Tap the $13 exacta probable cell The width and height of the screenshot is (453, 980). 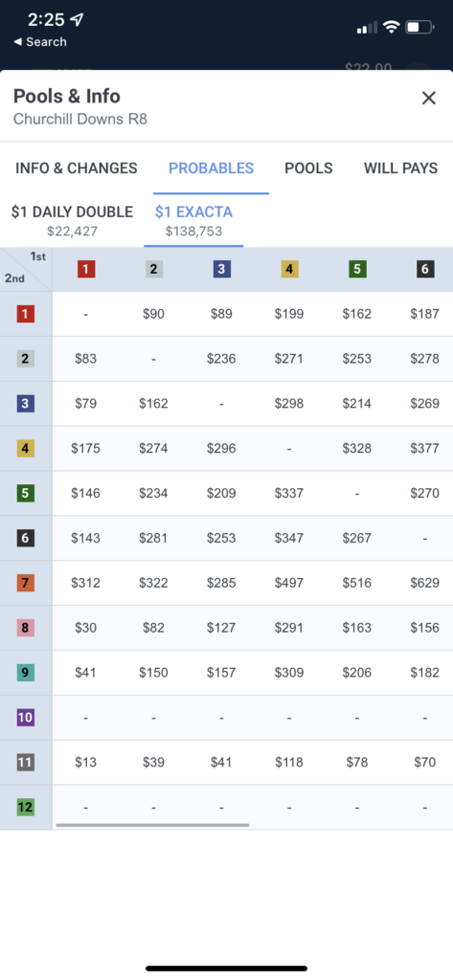point(86,763)
